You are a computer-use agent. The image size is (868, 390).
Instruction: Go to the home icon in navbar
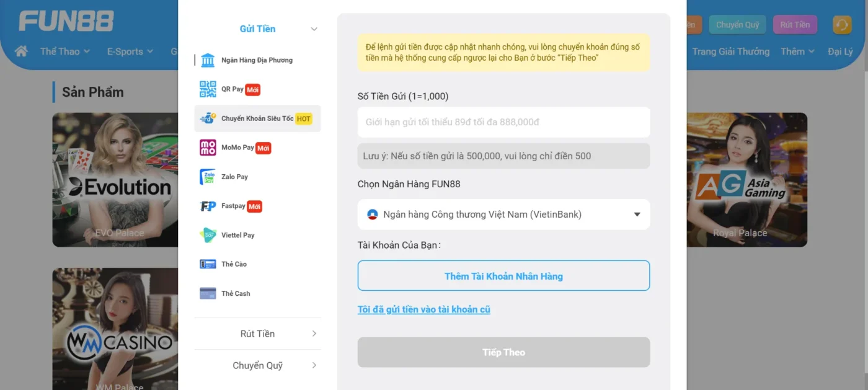21,51
